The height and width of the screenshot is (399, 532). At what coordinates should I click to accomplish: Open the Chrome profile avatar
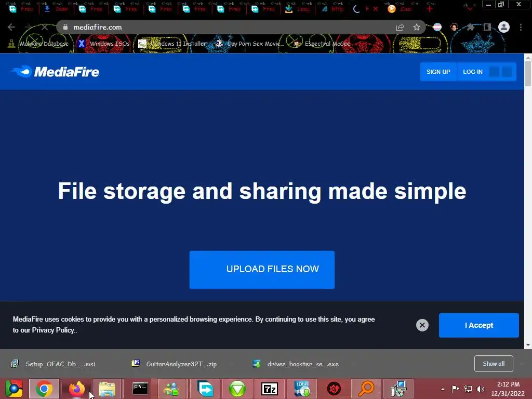pos(504,27)
